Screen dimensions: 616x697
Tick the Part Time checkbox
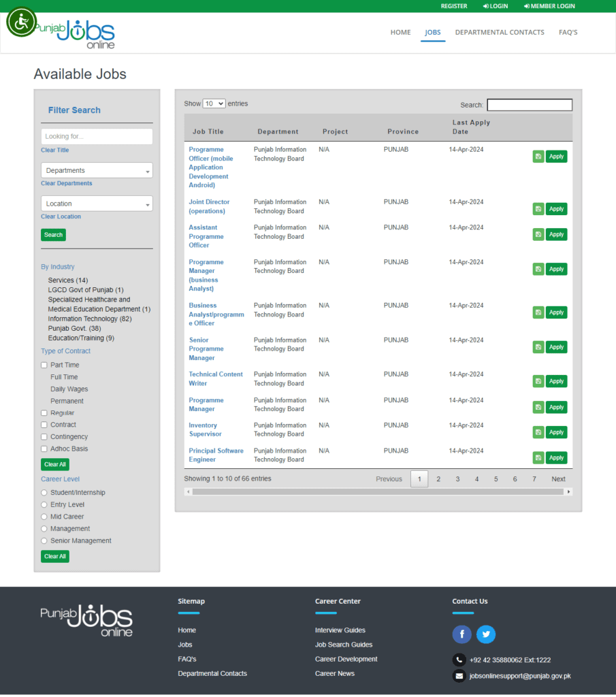[44, 365]
